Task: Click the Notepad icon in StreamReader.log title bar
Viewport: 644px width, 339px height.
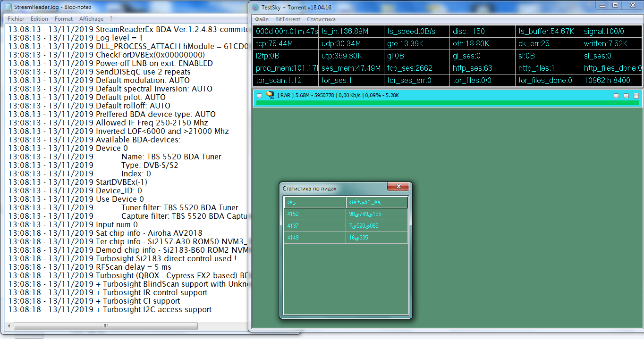Action: [8, 7]
